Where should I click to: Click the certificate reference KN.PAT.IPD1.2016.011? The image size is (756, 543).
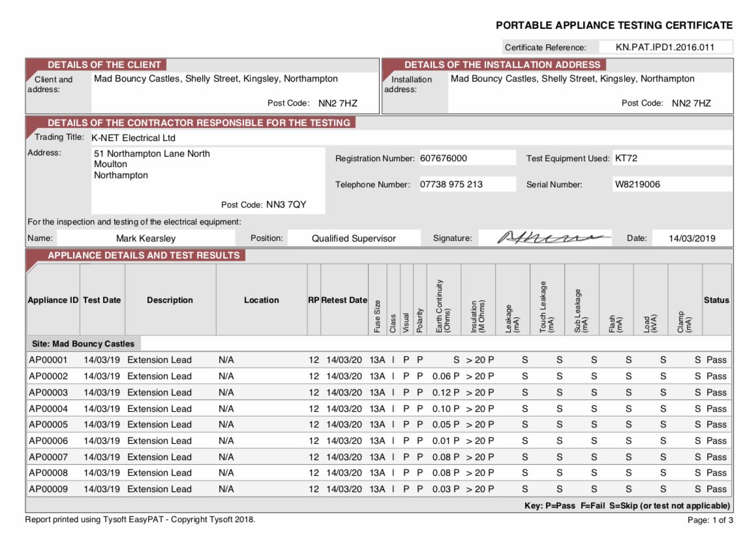click(665, 47)
